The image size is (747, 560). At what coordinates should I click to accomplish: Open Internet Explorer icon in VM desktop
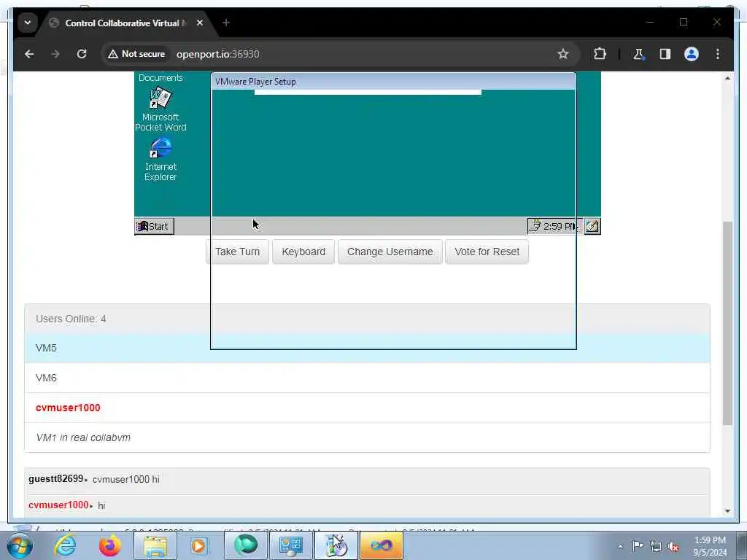(x=160, y=160)
